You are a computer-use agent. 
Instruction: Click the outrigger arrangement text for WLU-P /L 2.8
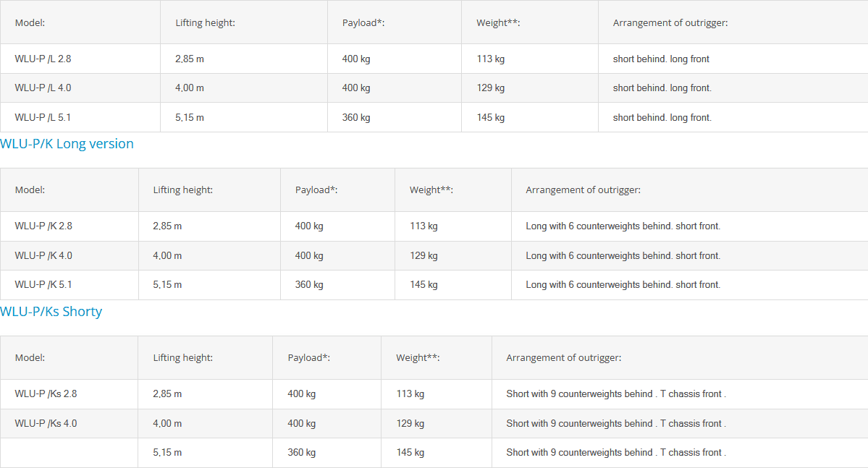pos(661,59)
